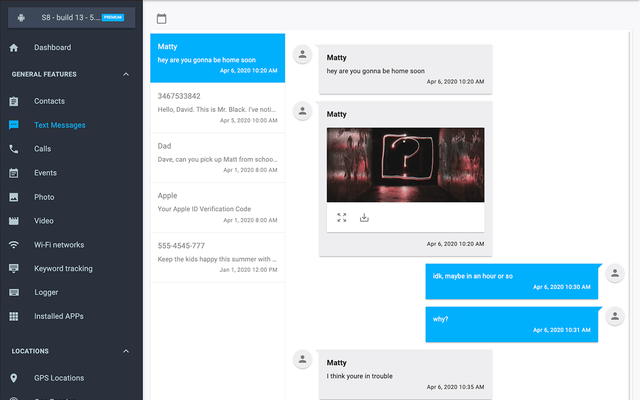Open Keyword tracking page
This screenshot has width=640, height=400.
click(x=63, y=268)
